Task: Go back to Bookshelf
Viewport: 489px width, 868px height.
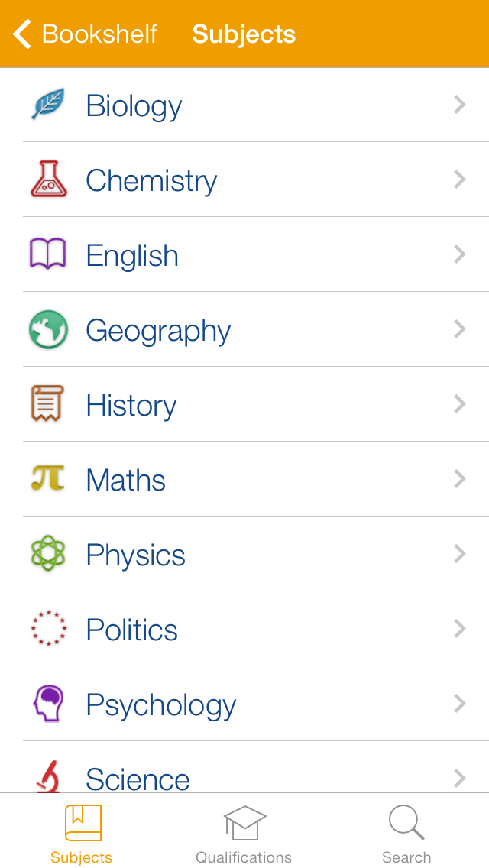Action: click(x=86, y=34)
